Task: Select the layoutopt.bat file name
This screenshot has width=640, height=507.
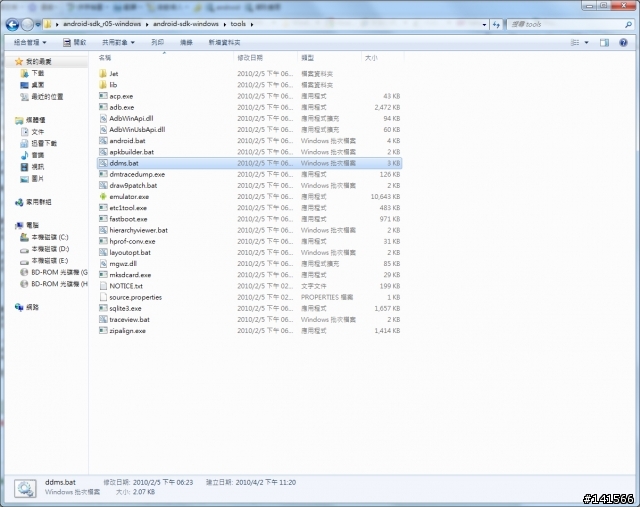Action: click(x=130, y=253)
